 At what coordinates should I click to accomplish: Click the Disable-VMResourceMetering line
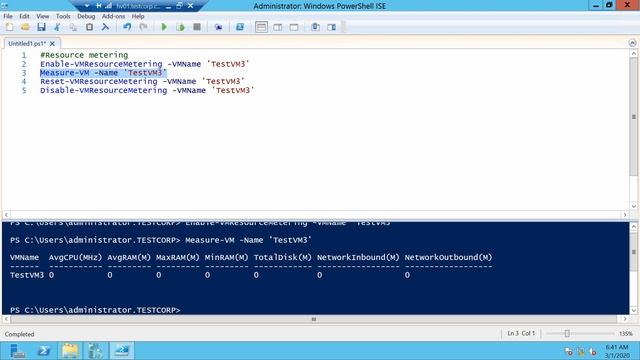point(147,90)
